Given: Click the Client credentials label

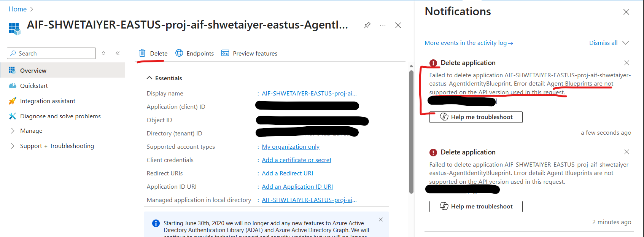Looking at the screenshot, I should [170, 160].
